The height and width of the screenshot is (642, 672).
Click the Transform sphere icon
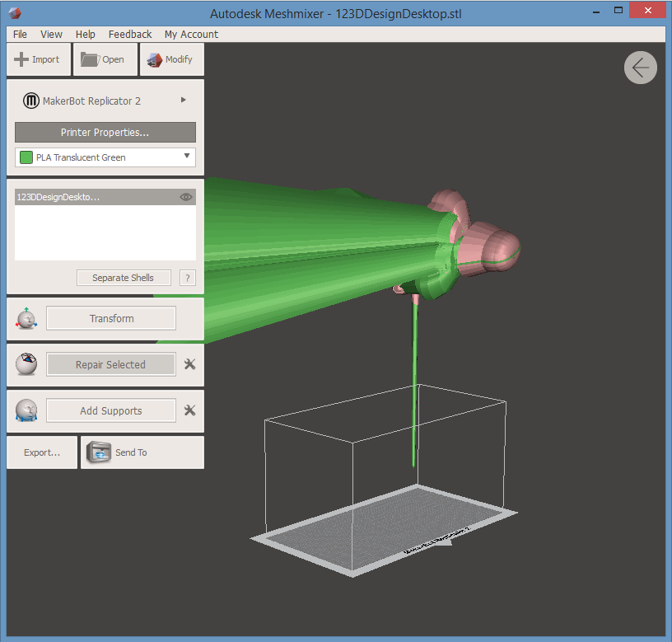point(26,319)
